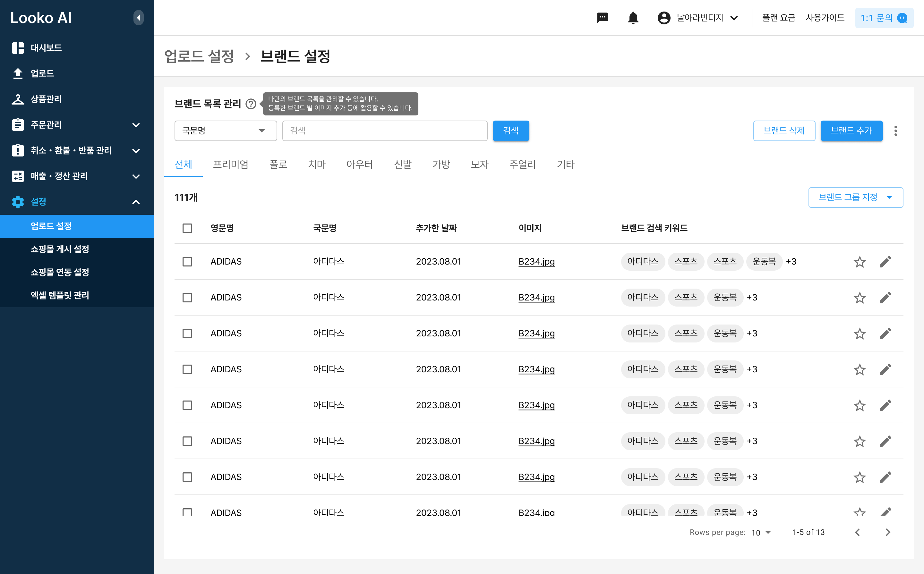
Task: Tick the checkbox of the first ADIDAS row
Action: tap(187, 262)
